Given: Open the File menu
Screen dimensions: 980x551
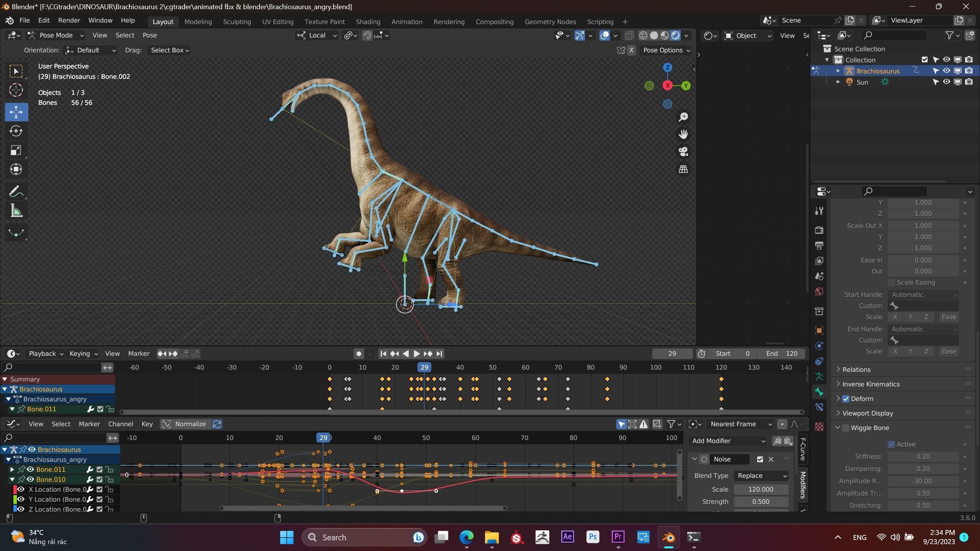Looking at the screenshot, I should [24, 20].
